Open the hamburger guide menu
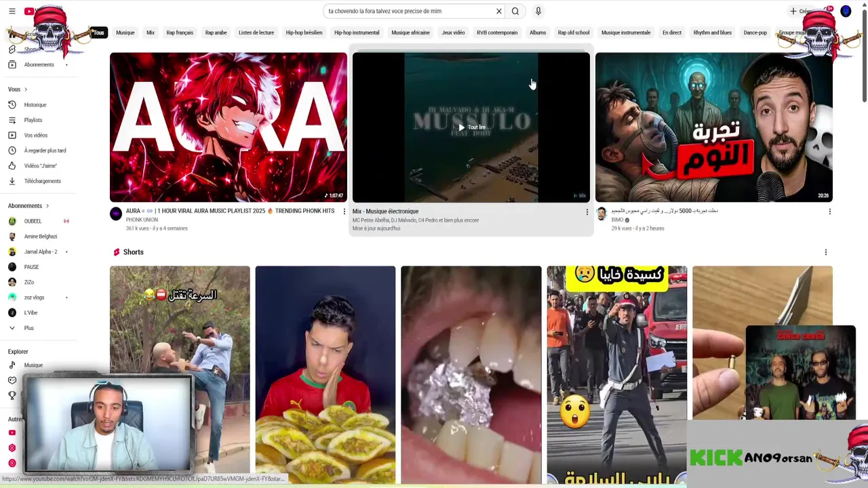Screen dimensions: 868x488 pyautogui.click(x=12, y=11)
